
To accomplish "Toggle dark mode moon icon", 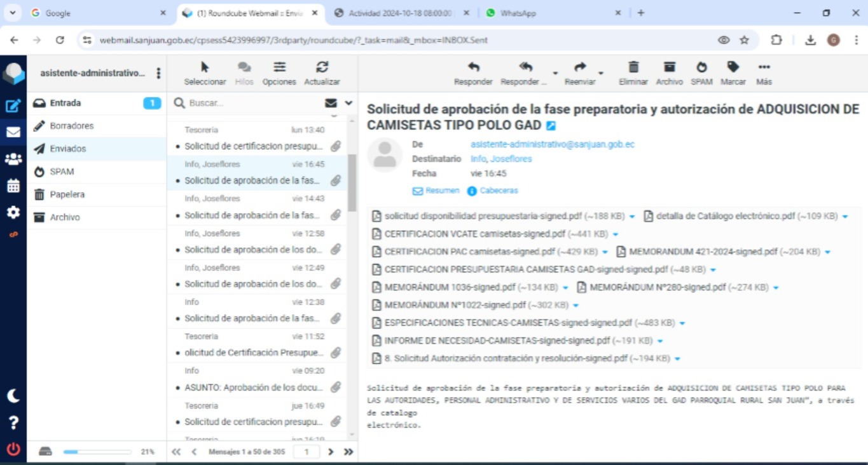I will [x=13, y=396].
